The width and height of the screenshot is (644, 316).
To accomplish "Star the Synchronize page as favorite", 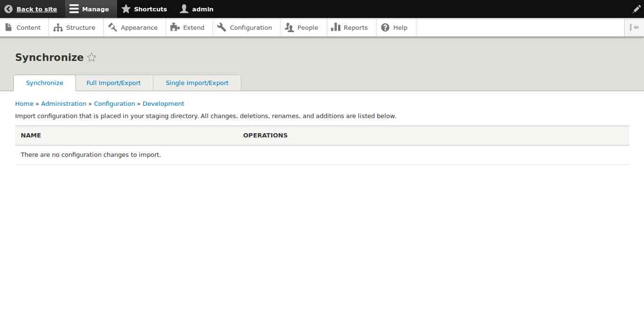I will click(x=92, y=57).
